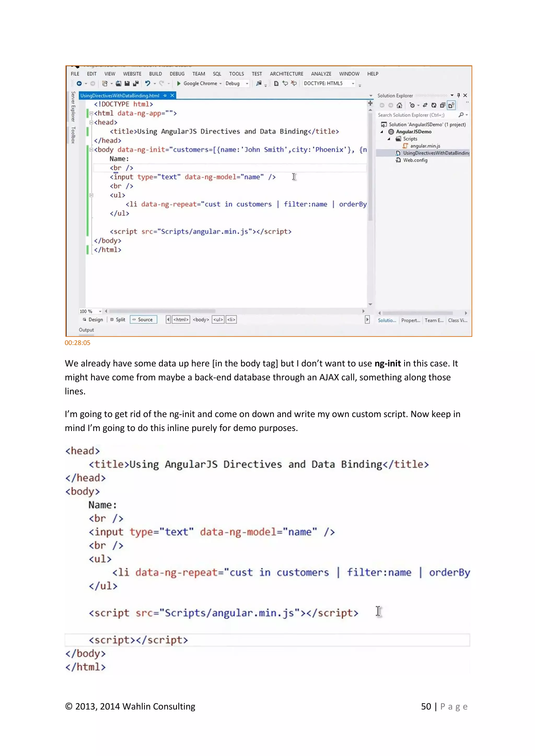Open the FILE menu
The image size is (535, 756).
point(75,74)
